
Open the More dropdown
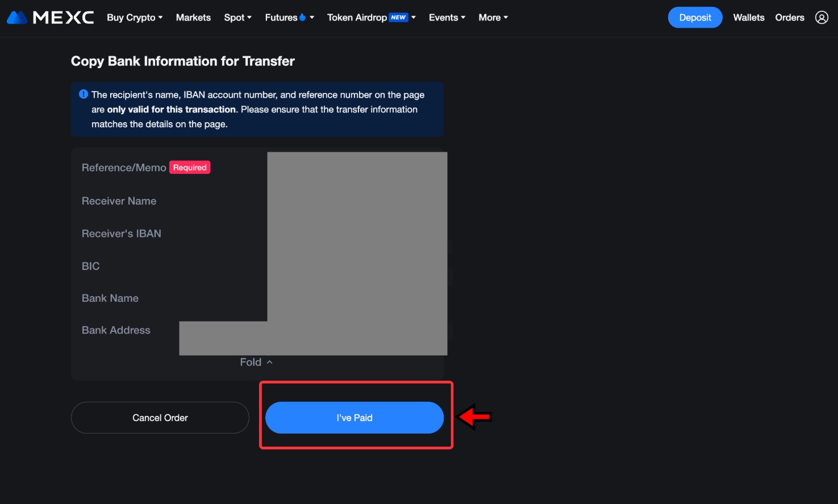tap(492, 17)
